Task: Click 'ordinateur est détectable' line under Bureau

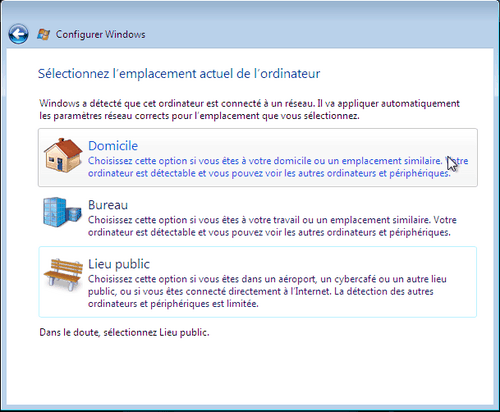Action: point(269,232)
